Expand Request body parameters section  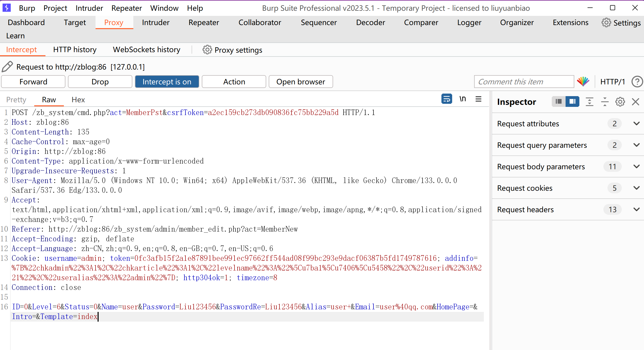tap(636, 167)
